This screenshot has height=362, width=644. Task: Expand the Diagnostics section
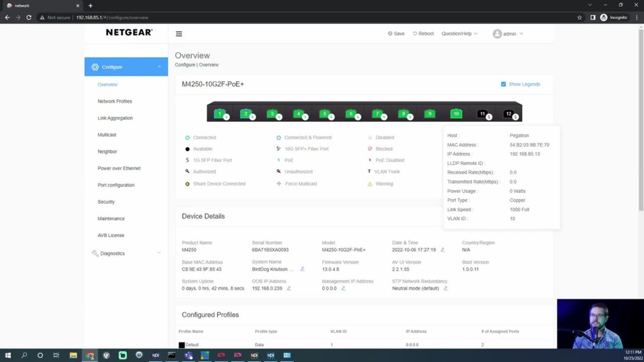pos(159,253)
